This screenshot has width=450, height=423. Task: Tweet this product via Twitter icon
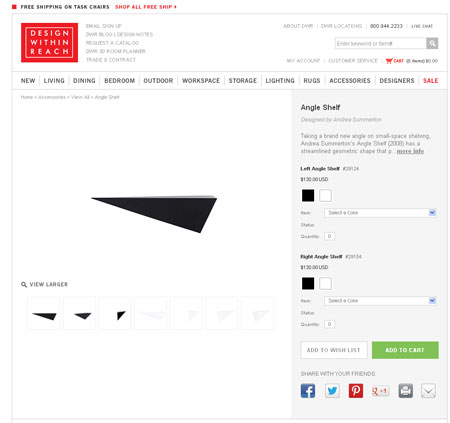point(332,391)
